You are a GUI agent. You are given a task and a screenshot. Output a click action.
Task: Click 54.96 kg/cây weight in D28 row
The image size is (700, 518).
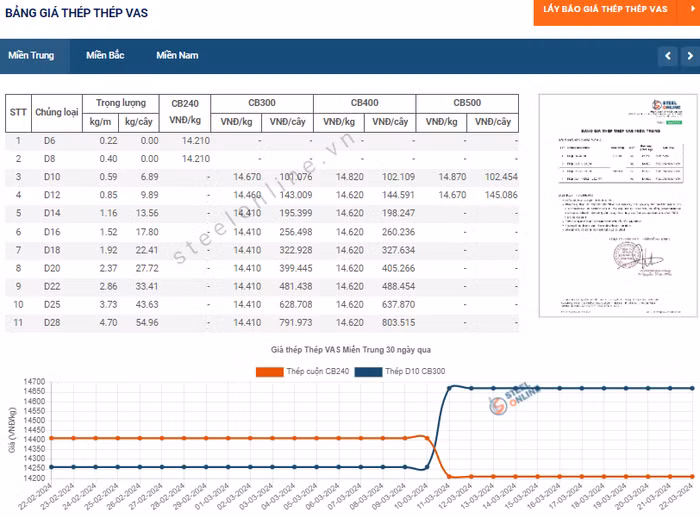[147, 322]
